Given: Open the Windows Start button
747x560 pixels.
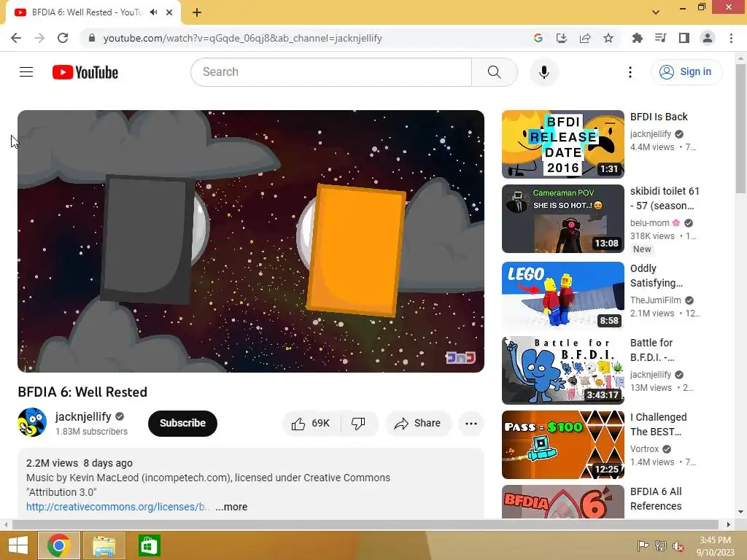Looking at the screenshot, I should pos(18,545).
